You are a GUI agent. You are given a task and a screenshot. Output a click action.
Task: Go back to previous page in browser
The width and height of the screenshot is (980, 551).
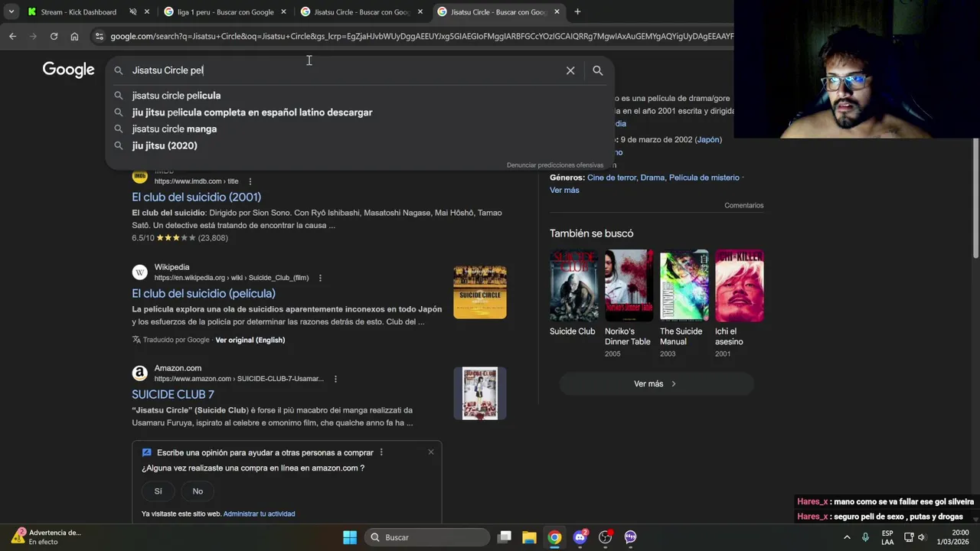(12, 36)
